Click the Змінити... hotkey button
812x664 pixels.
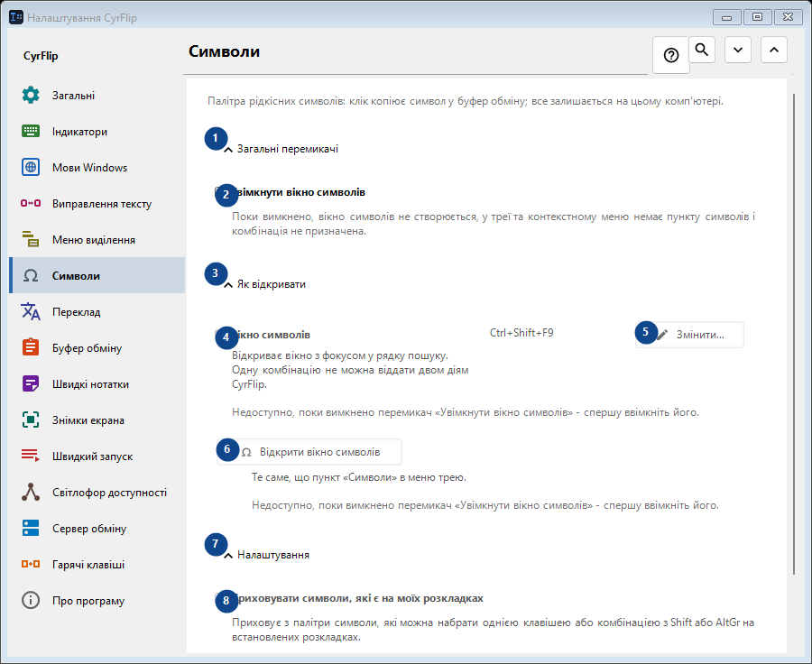pyautogui.click(x=690, y=335)
